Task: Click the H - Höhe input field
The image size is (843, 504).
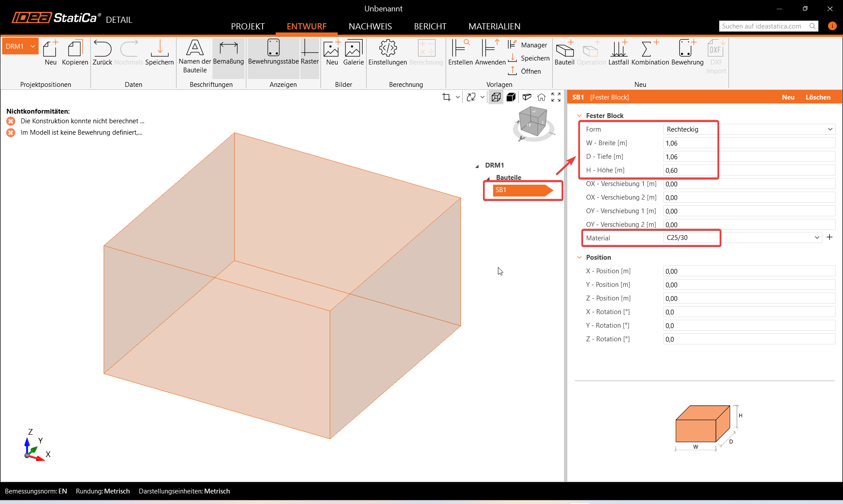Action: [x=749, y=170]
